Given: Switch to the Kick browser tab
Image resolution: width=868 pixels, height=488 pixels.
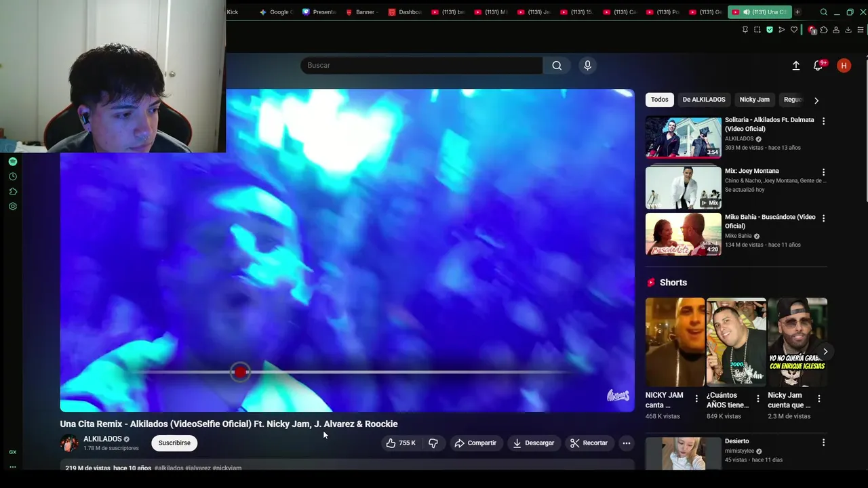Looking at the screenshot, I should (x=233, y=12).
